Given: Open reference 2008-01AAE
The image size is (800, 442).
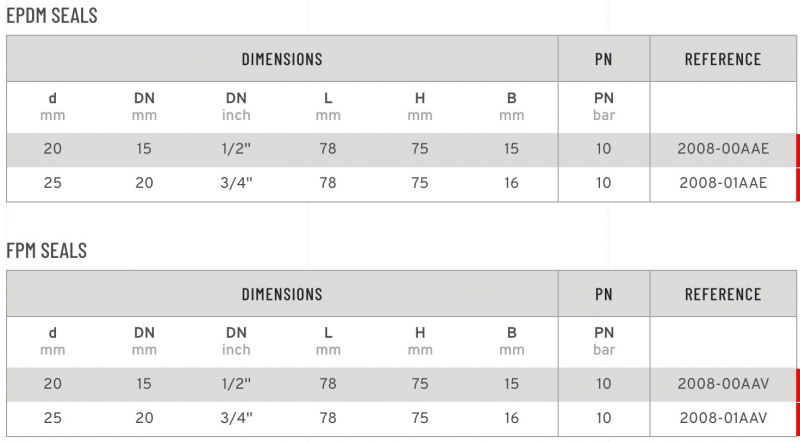Looking at the screenshot, I should tap(723, 183).
